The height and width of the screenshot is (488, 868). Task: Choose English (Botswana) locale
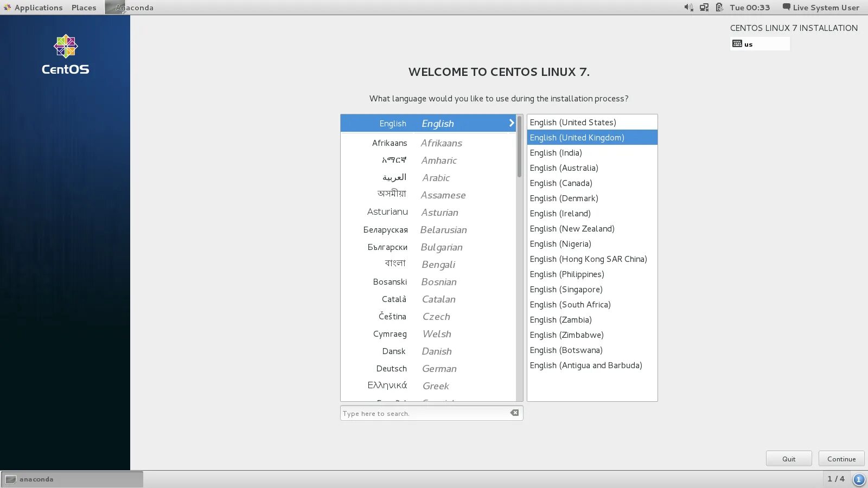click(x=592, y=350)
